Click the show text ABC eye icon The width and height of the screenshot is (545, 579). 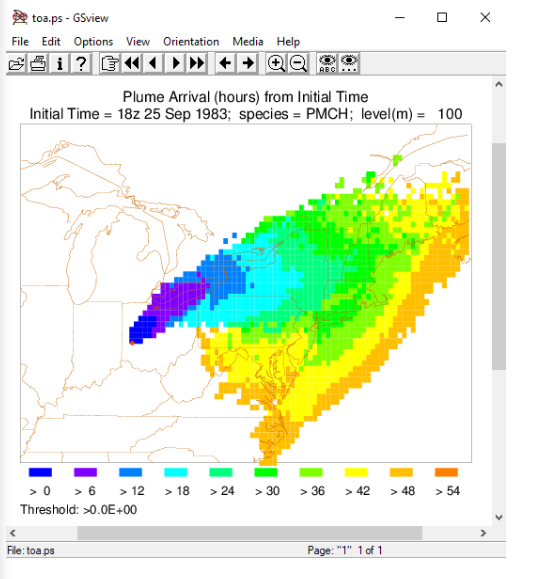click(x=327, y=64)
